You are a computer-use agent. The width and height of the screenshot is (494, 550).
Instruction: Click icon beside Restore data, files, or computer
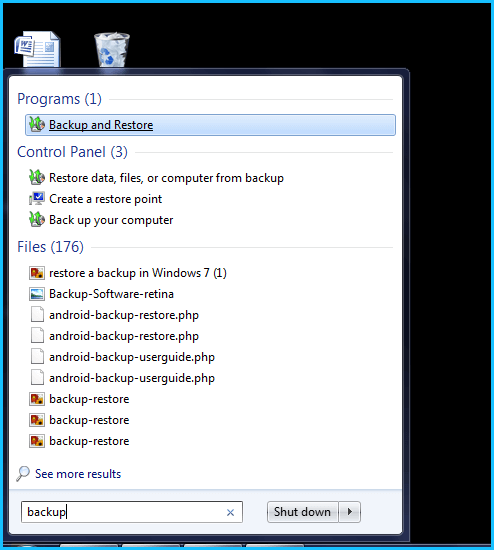click(x=37, y=178)
